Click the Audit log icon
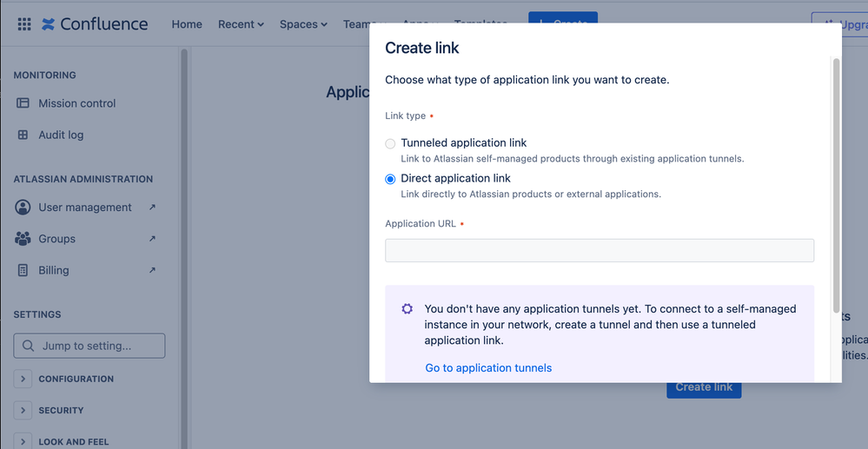Viewport: 868px width, 449px height. point(23,135)
